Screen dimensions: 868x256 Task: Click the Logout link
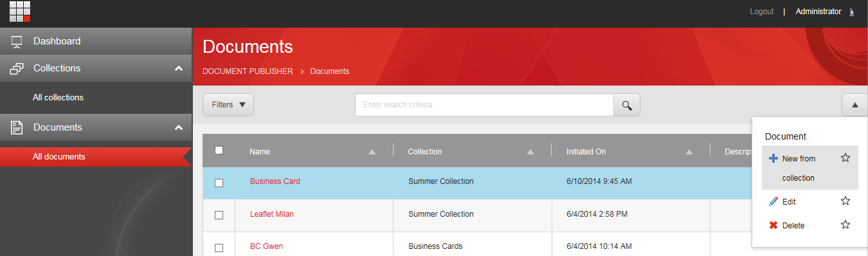click(x=762, y=12)
